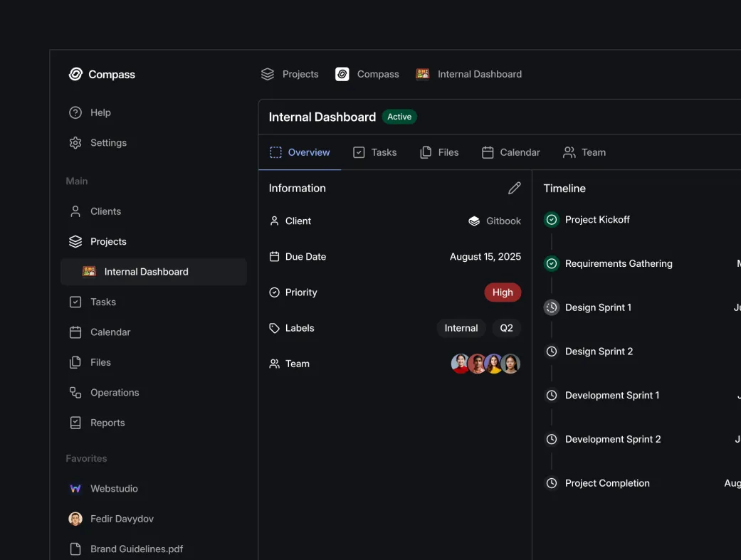This screenshot has width=741, height=560.
Task: Click the Compass logo in the sidebar
Action: tap(76, 74)
